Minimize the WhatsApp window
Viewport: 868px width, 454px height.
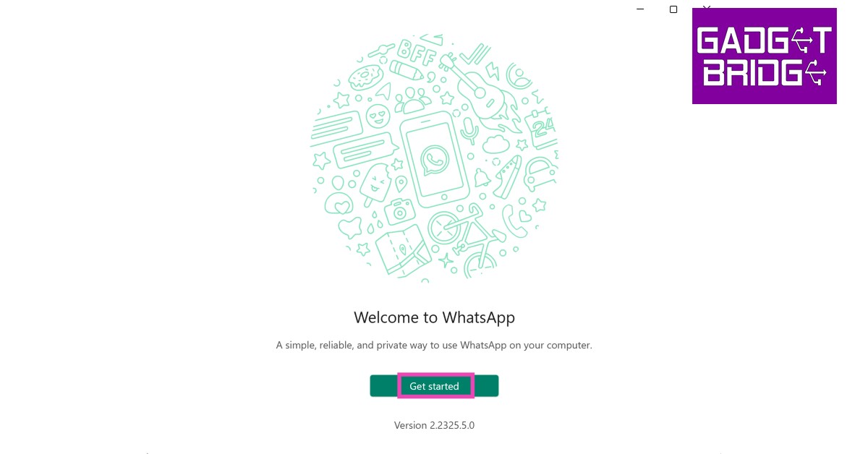[640, 9]
